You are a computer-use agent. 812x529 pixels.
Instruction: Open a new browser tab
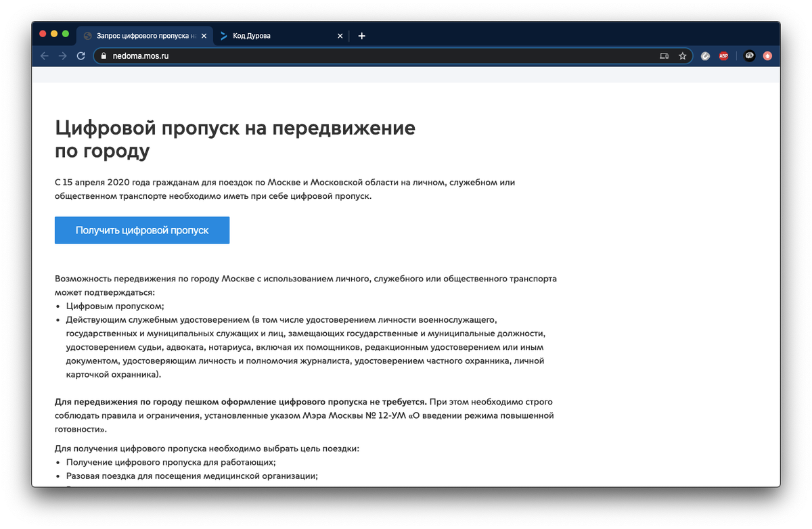[362, 36]
